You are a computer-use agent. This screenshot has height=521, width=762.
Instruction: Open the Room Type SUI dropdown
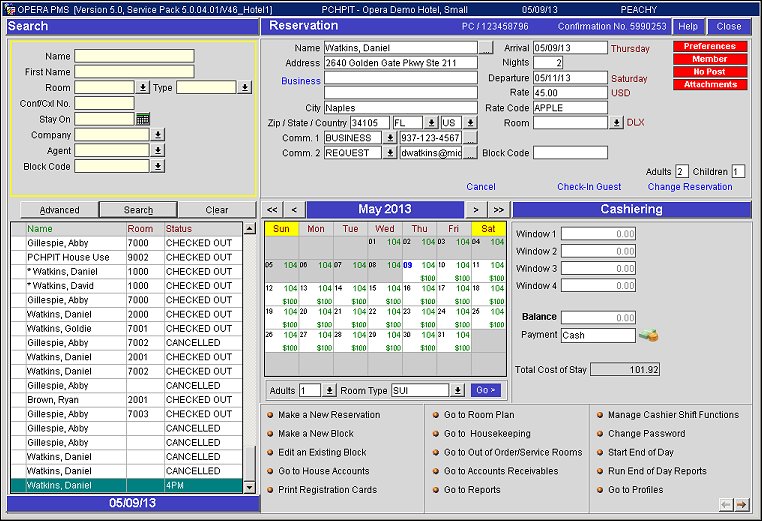[x=458, y=390]
